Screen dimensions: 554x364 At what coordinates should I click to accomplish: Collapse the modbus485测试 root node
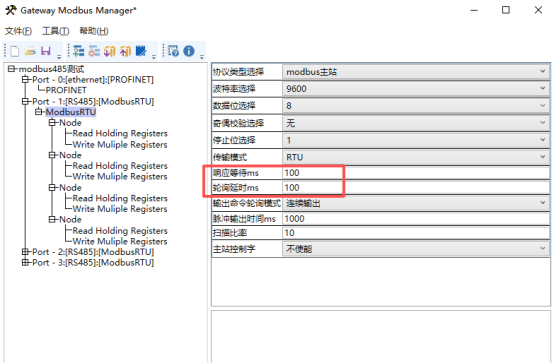(12, 69)
